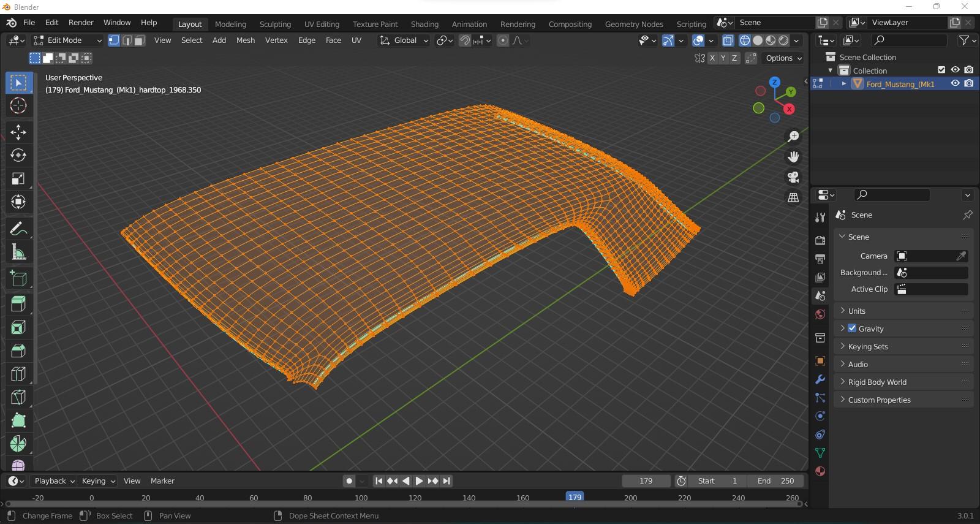
Task: Choose the Inset Faces tool
Action: tap(18, 327)
